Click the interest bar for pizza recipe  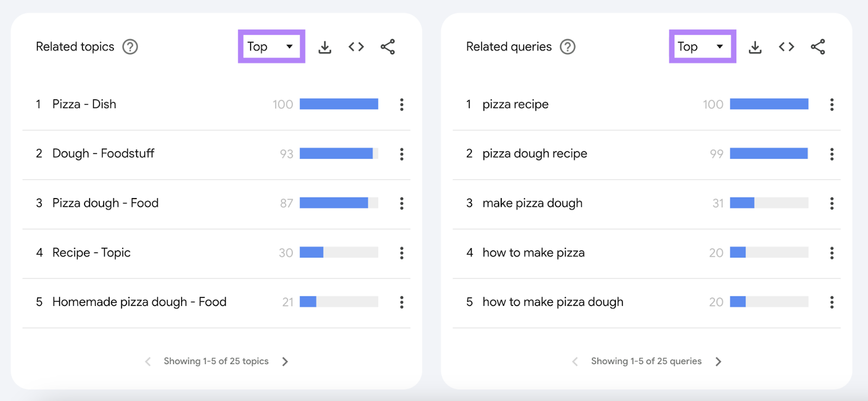coord(769,104)
